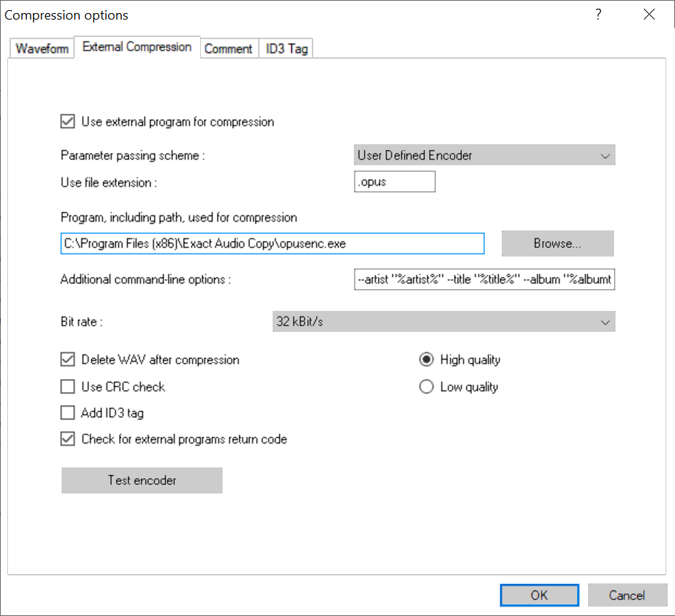Toggle Delete WAV after compression checkbox

(x=68, y=359)
